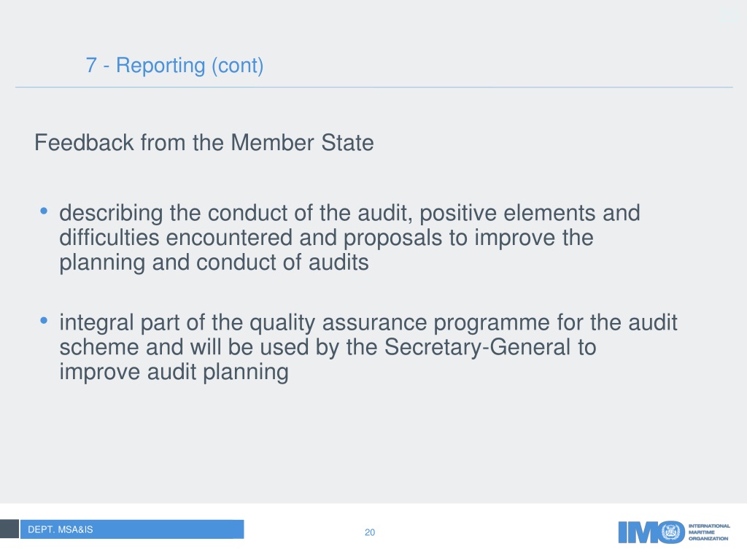Click the horizontal line under the title
747x560 pixels.
pyautogui.click(x=374, y=87)
